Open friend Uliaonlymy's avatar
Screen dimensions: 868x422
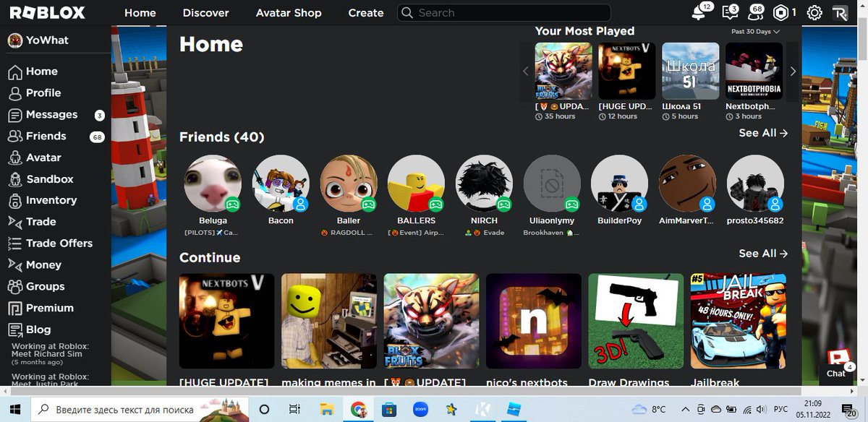click(x=552, y=184)
